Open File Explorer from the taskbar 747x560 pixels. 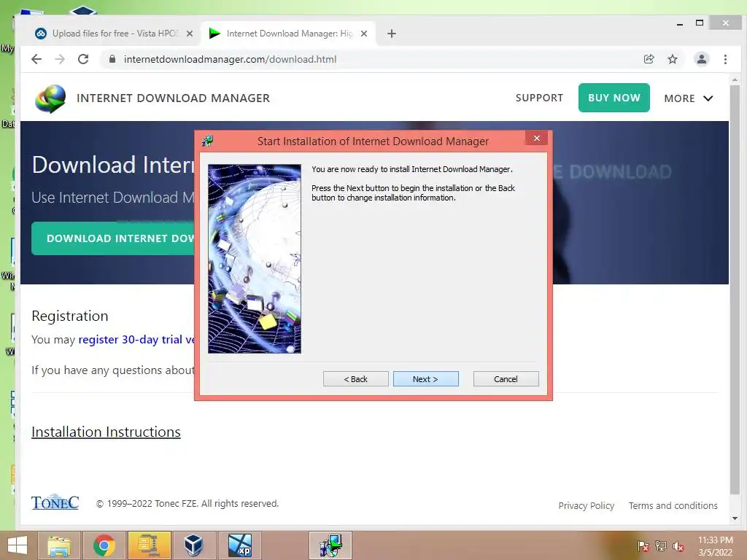pos(59,545)
